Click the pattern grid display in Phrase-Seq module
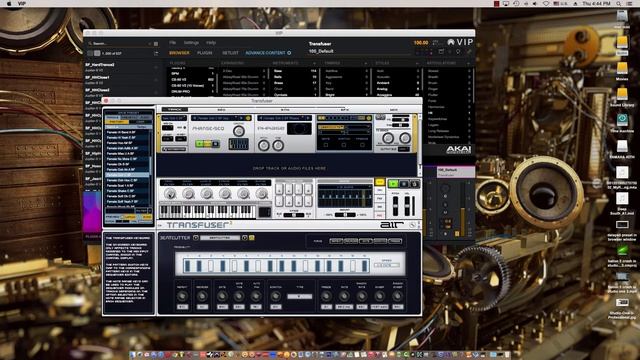 238,144
